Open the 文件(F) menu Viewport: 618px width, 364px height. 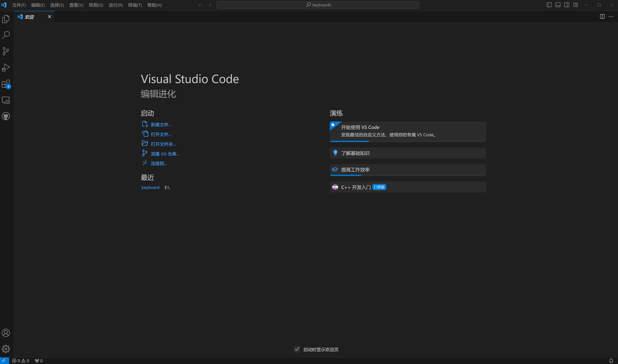coord(19,5)
